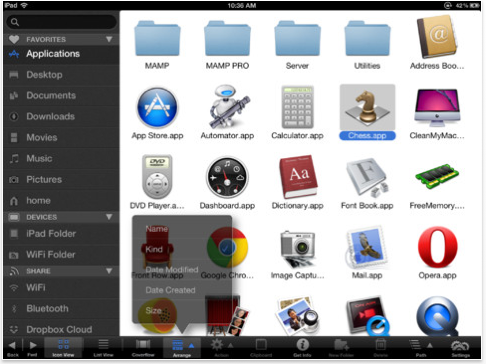Open Desktop in sidebar
The height and width of the screenshot is (364, 486).
click(61, 75)
